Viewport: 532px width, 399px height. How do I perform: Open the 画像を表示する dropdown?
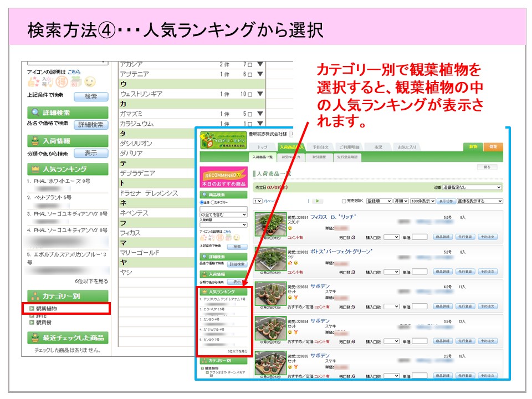(x=480, y=201)
